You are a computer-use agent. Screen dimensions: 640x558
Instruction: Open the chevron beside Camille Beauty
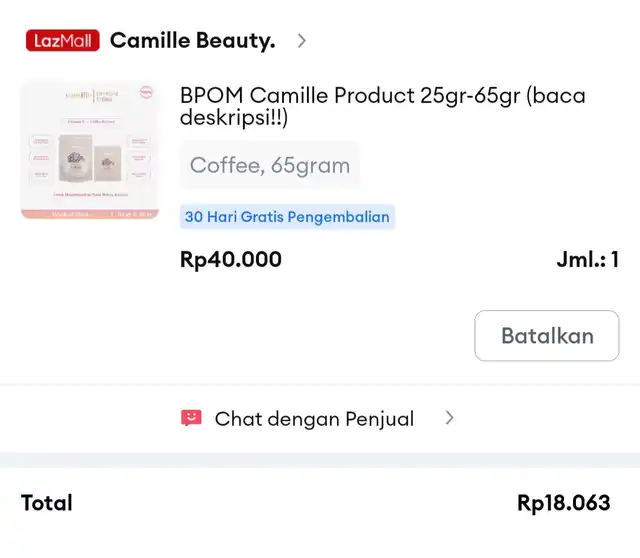(x=302, y=40)
